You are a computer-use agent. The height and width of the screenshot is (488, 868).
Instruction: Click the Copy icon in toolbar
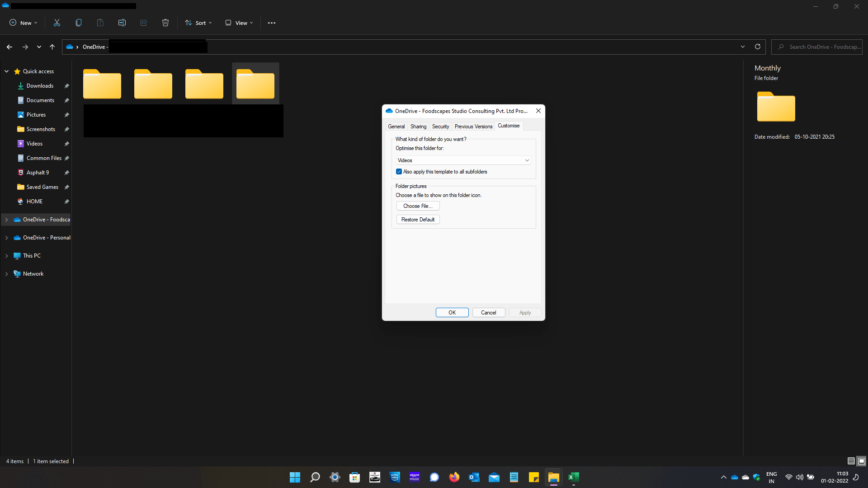79,23
